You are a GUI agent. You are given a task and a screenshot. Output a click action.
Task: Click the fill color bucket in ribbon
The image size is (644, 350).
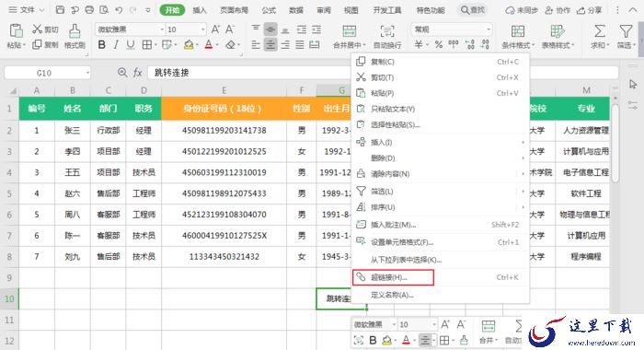coord(189,45)
